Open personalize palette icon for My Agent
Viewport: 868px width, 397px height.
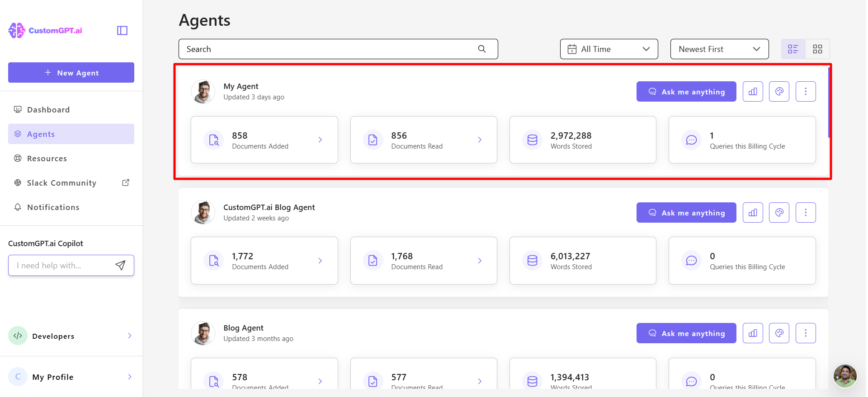click(779, 92)
